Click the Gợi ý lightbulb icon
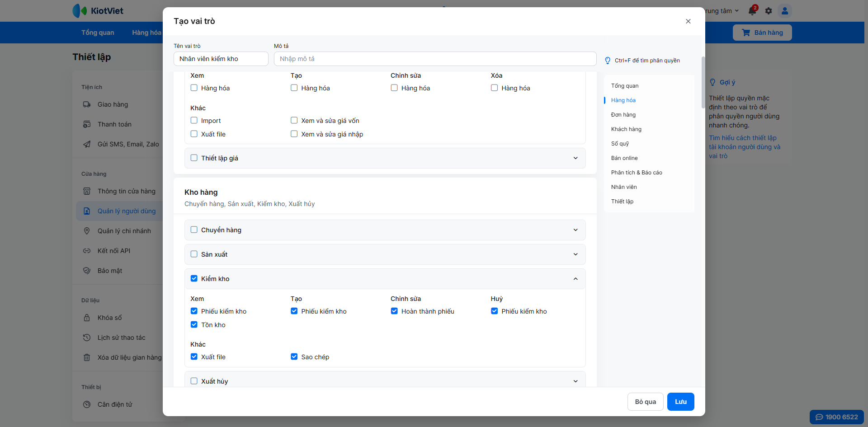This screenshot has width=868, height=427. coord(712,82)
